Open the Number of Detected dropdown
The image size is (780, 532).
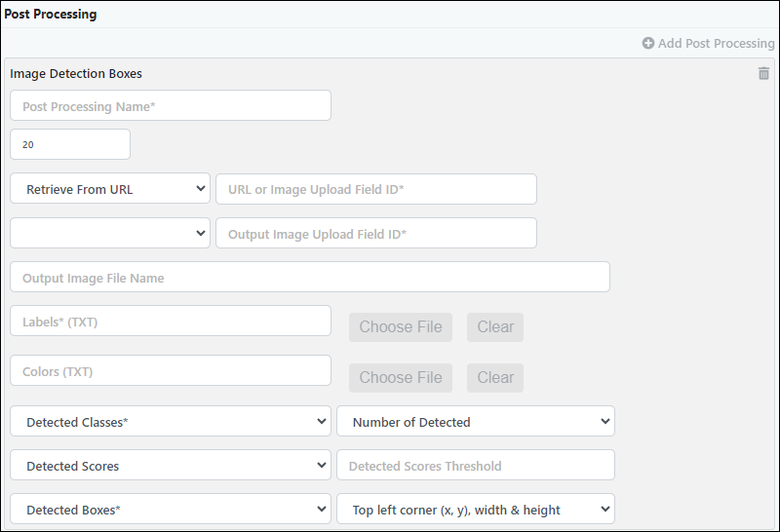(x=476, y=421)
